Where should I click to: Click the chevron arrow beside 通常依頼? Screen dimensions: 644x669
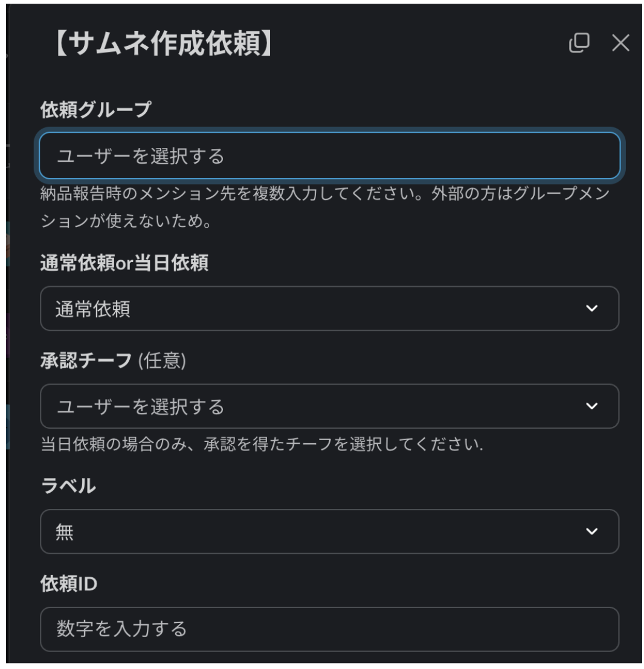(592, 309)
